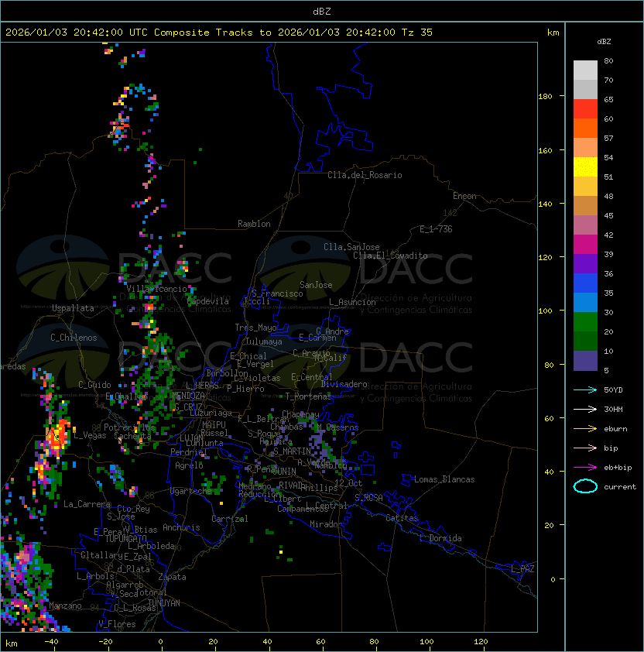Click the 'C_Chilenos' place label
Screen dimensions: 644x652
pos(74,338)
